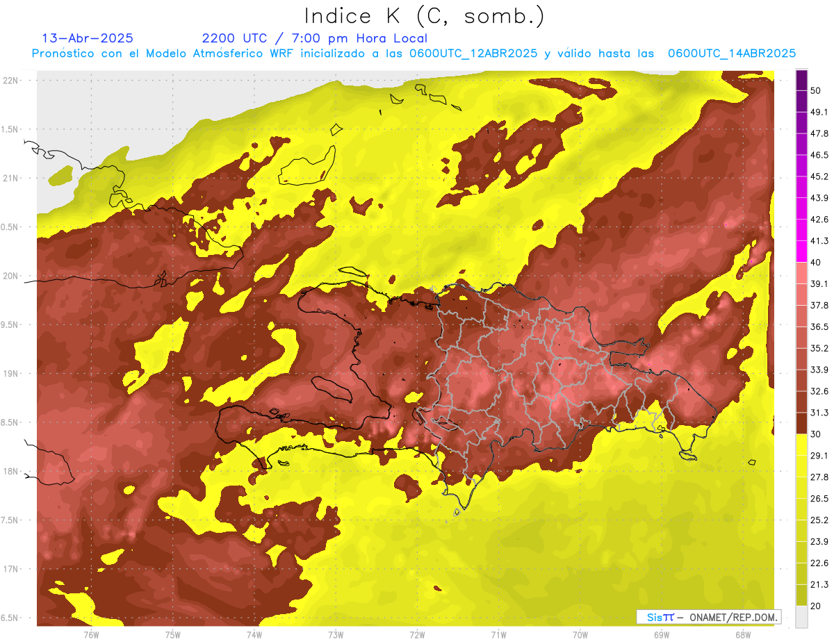The width and height of the screenshot is (834, 644).
Task: Click the time label "2200 UTC / 7:00 pm Hora Local"
Action: (x=315, y=38)
